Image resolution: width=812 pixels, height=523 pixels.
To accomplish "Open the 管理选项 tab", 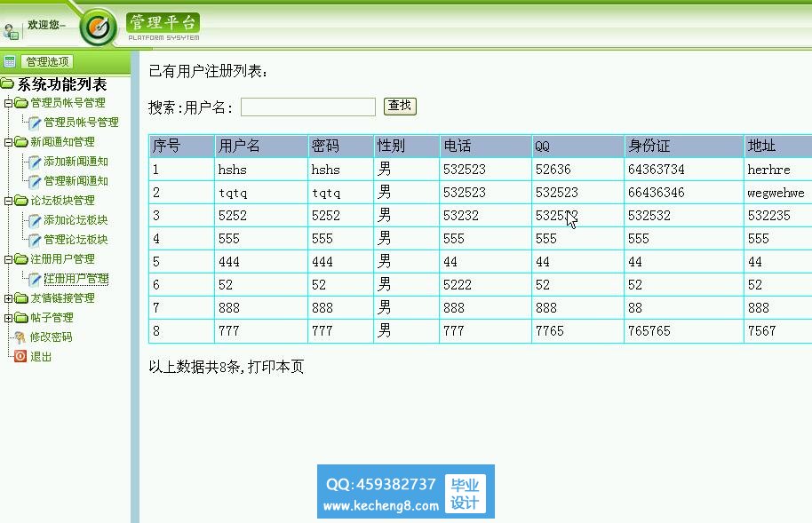I will [x=47, y=61].
